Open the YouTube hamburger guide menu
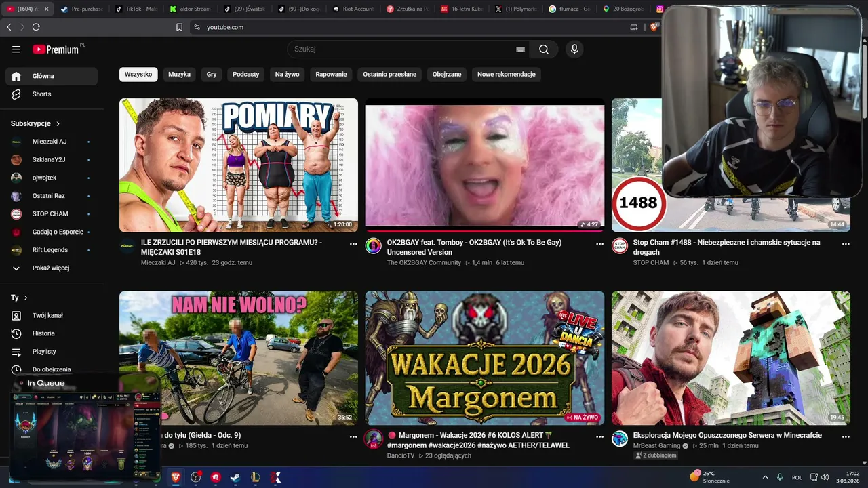This screenshot has width=868, height=488. pos(16,49)
